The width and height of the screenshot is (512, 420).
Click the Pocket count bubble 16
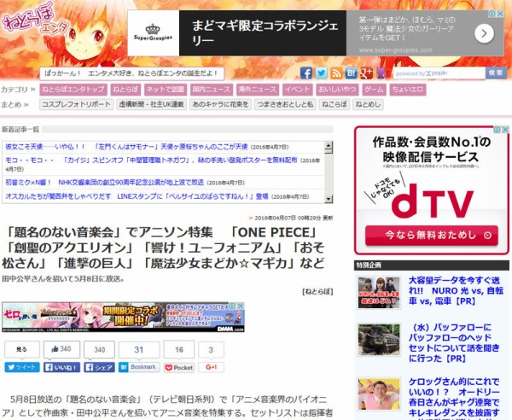[179, 350]
